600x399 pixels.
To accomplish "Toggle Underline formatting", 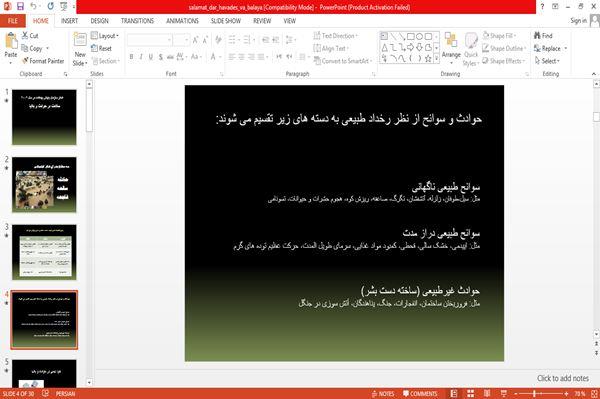I will [x=151, y=57].
